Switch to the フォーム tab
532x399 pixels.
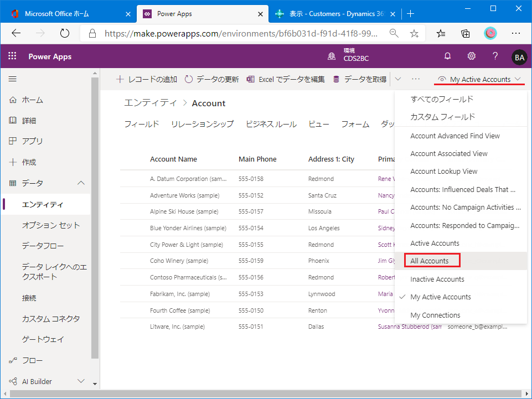pyautogui.click(x=355, y=124)
